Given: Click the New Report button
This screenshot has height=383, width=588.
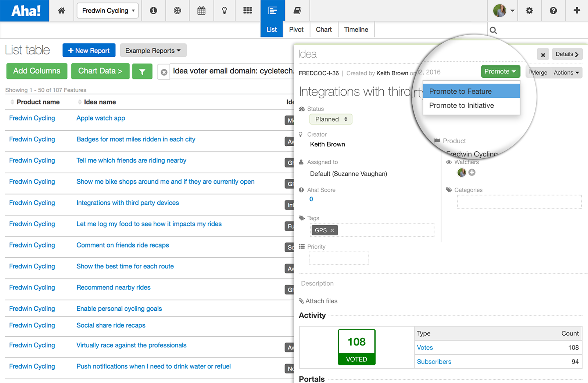Looking at the screenshot, I should 89,50.
